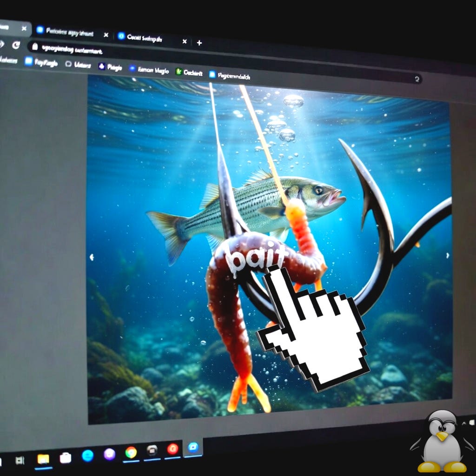Screen dimensions: 476x476
Task: Click the icon at the far right of the bookmarks bar
Action: (x=417, y=79)
